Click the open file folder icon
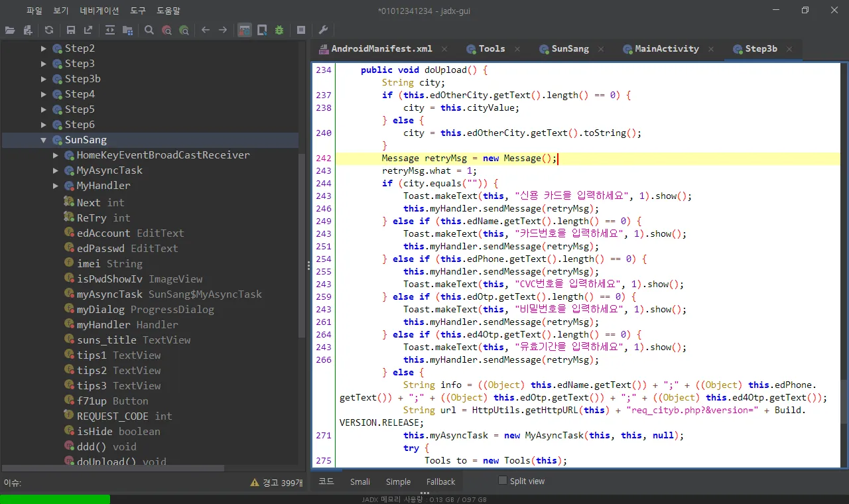 point(10,30)
